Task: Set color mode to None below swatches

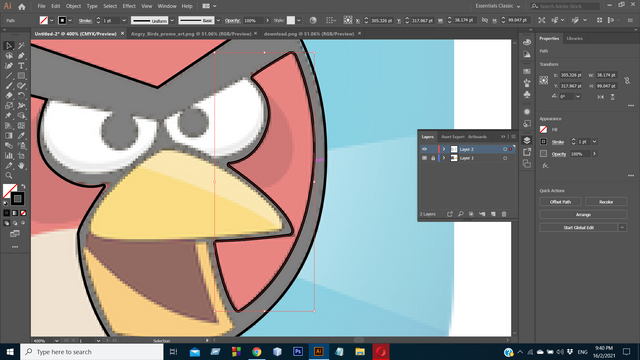Action: [x=23, y=213]
